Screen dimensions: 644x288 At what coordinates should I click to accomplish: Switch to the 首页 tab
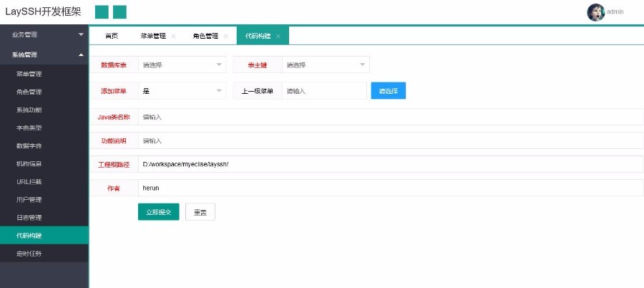[x=112, y=37]
